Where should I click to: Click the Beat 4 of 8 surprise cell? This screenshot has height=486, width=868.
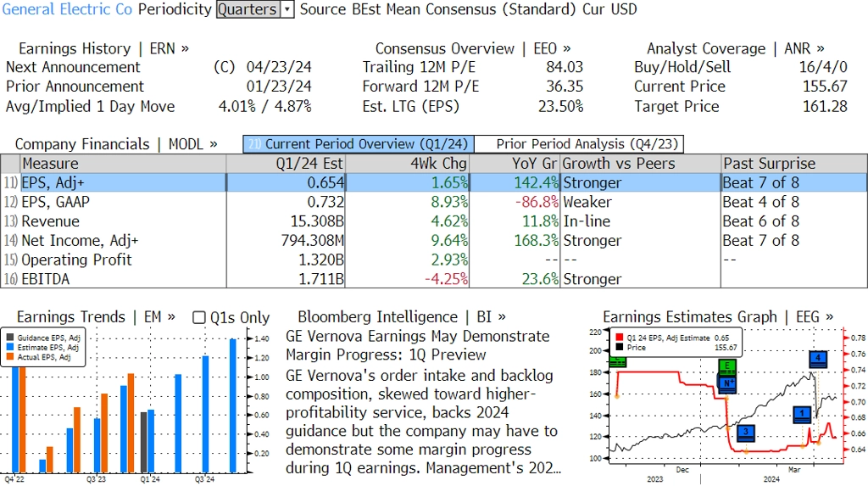point(760,202)
